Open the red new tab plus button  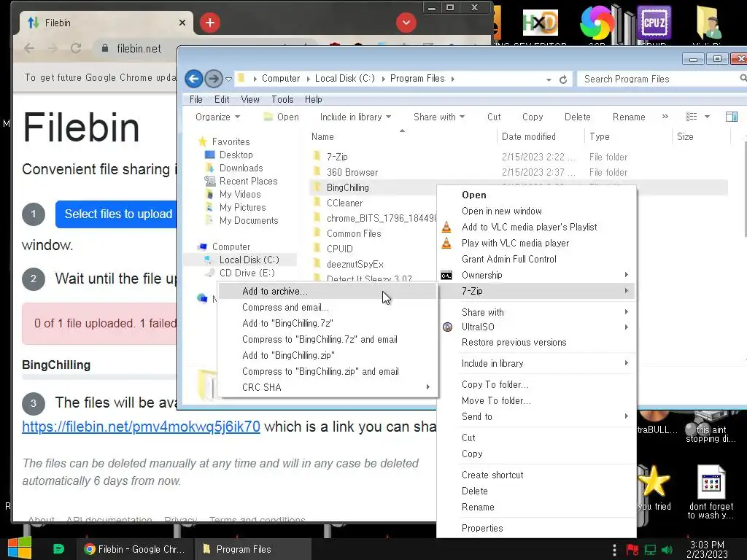(x=209, y=23)
